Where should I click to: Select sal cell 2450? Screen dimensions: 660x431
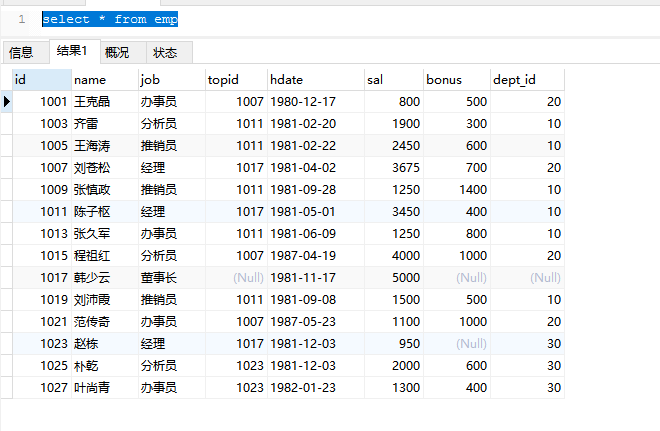tap(394, 146)
